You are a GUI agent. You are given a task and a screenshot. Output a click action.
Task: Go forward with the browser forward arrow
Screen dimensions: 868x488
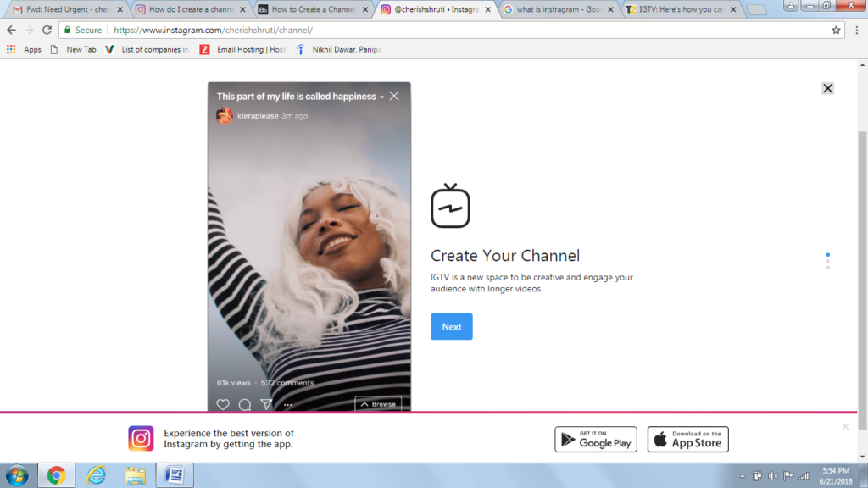click(30, 30)
